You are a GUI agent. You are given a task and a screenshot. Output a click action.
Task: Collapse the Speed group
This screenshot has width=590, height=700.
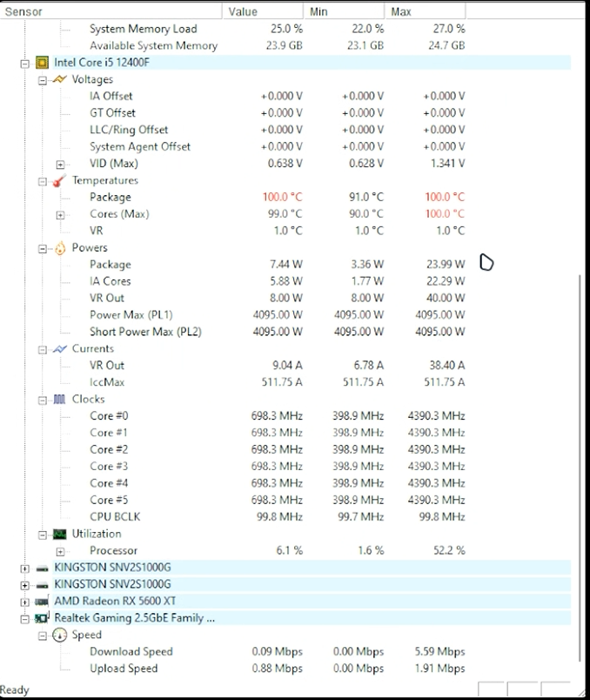coord(43,636)
